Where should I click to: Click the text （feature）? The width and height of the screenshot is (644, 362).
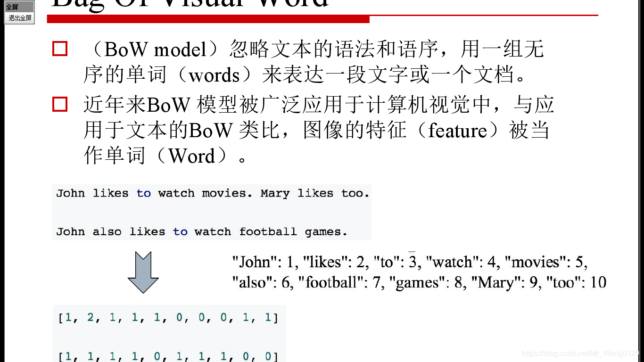coord(457,131)
